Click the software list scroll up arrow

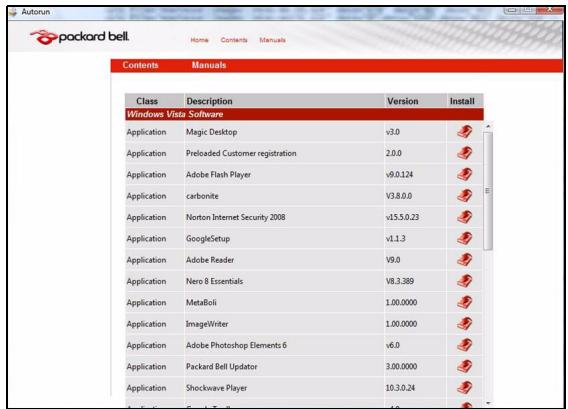(x=488, y=126)
